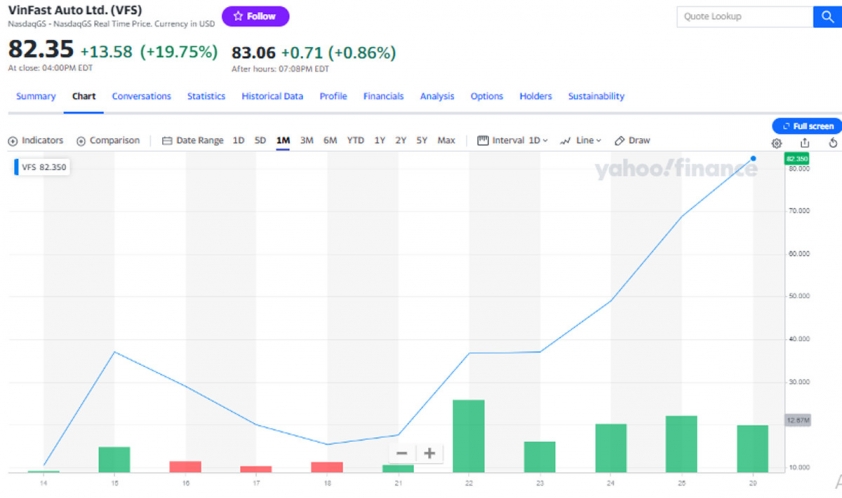This screenshot has height=498, width=842.
Task: Select the 3M date range
Action: (x=307, y=140)
